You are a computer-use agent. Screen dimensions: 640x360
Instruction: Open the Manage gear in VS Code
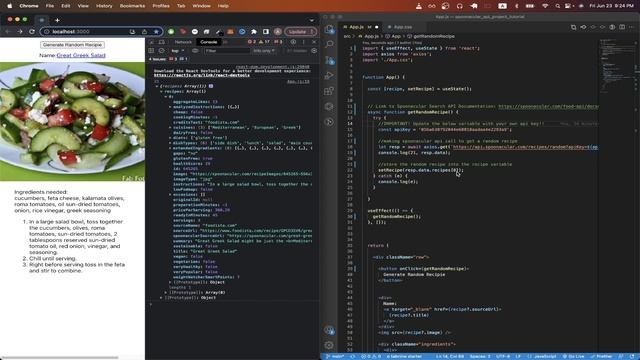(329, 345)
